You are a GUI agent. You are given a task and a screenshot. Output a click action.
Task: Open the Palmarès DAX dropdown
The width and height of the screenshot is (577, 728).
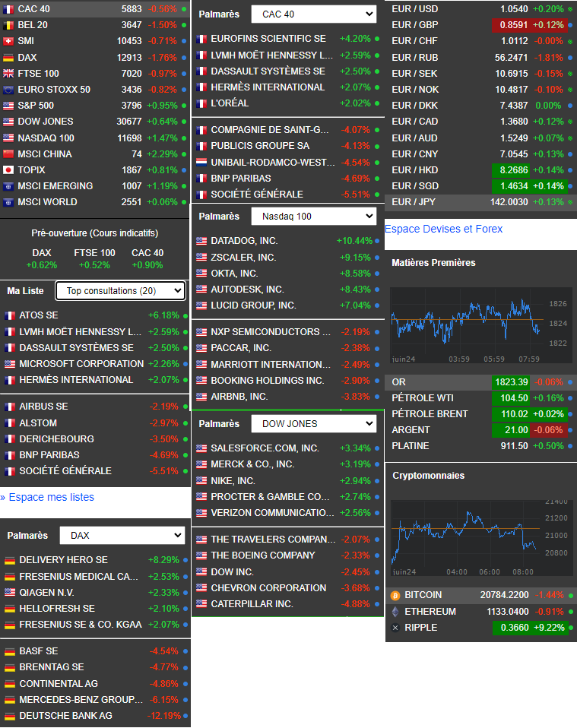[122, 535]
